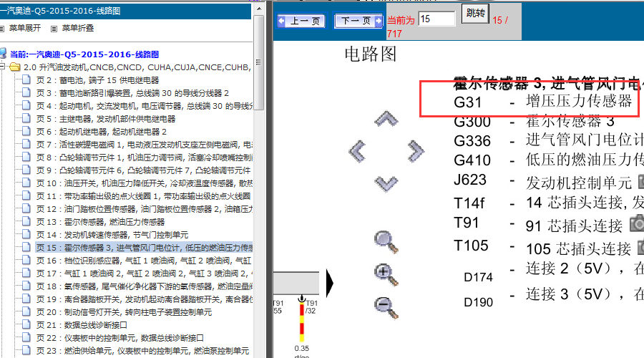The height and width of the screenshot is (358, 644).
Task: Open 页 13 : 霍尔传感器, 燃油压力传感器
Action: pyautogui.click(x=100, y=222)
